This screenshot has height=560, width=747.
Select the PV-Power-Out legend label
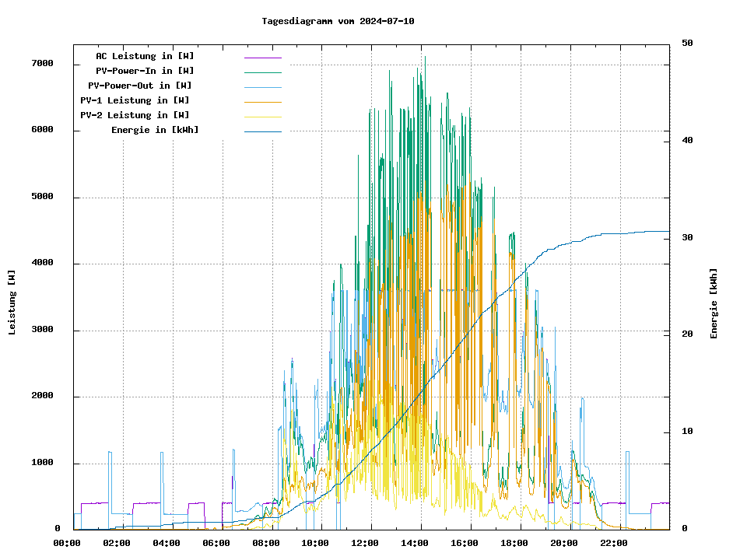[140, 86]
